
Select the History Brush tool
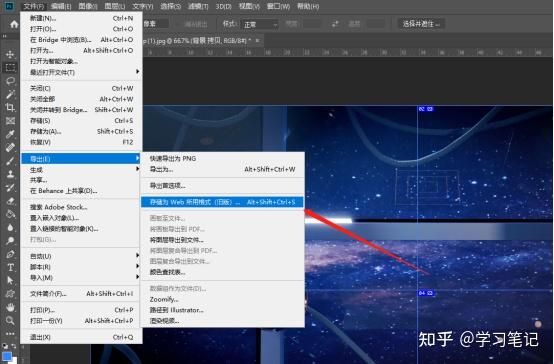[x=10, y=187]
